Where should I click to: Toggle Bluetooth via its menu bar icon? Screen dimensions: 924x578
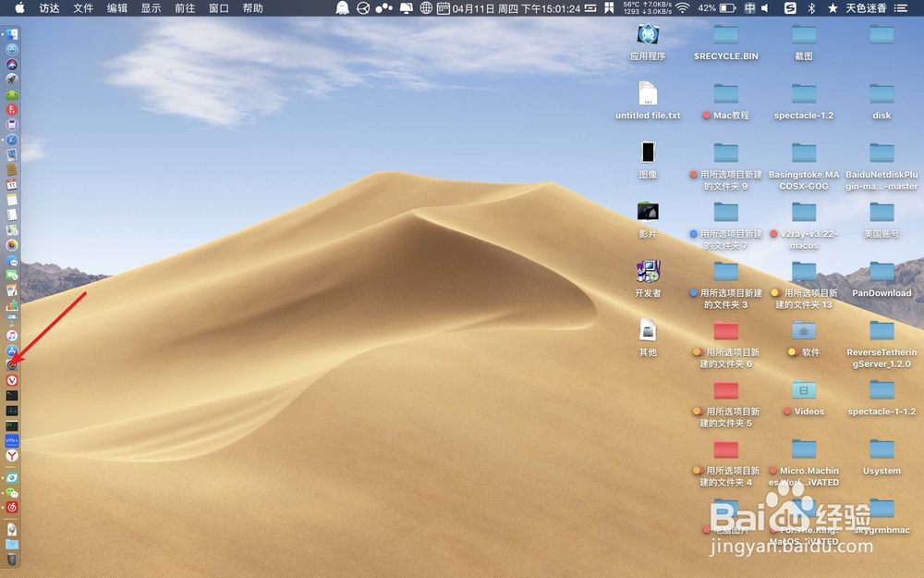point(811,8)
